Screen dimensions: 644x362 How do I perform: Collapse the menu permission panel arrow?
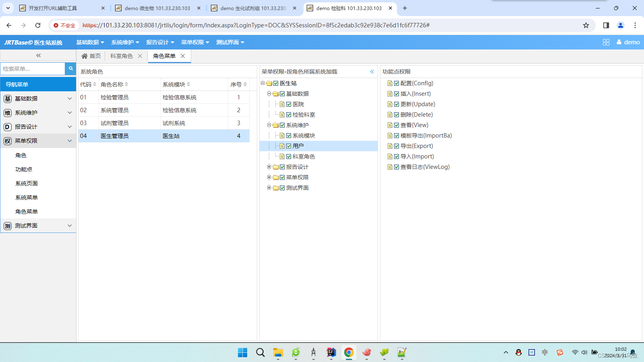[x=372, y=72]
